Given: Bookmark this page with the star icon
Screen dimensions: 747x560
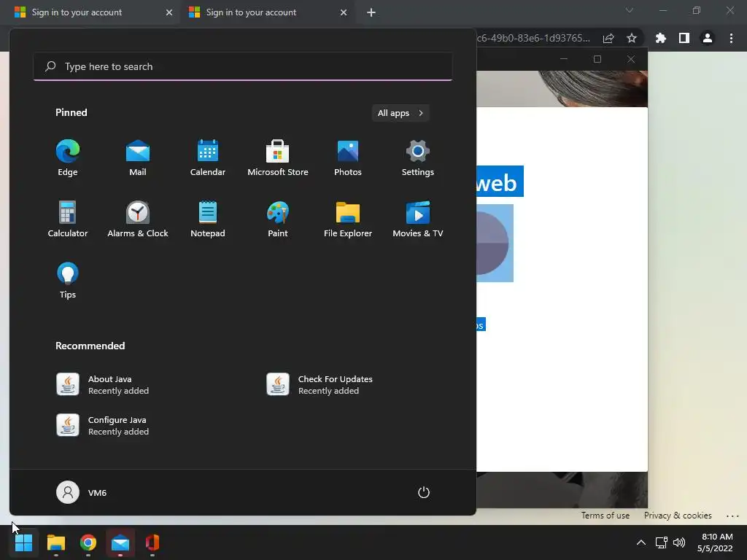Looking at the screenshot, I should click(x=632, y=38).
